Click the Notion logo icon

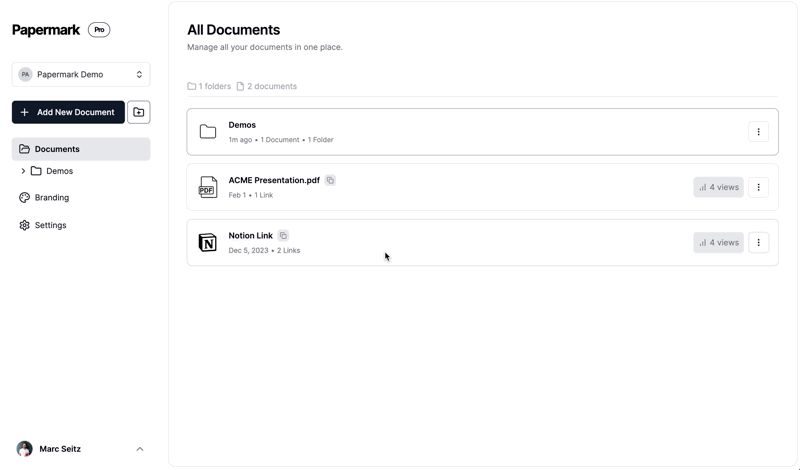(x=208, y=242)
